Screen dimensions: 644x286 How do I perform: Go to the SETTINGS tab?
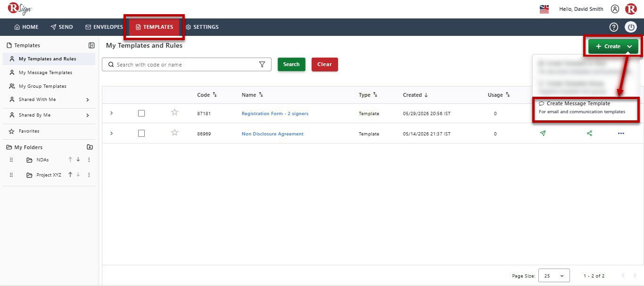click(202, 27)
